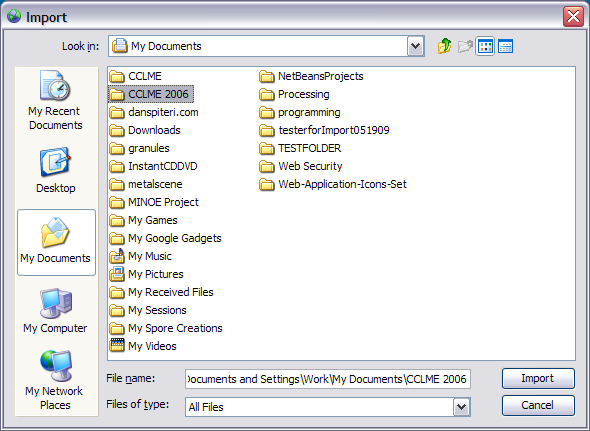Click inside the File name field

pos(328,379)
